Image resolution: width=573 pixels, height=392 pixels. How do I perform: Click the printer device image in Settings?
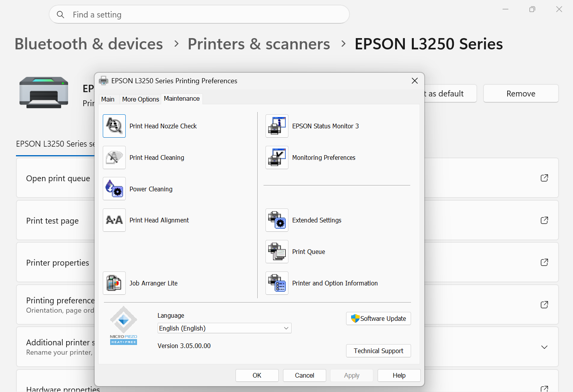44,92
